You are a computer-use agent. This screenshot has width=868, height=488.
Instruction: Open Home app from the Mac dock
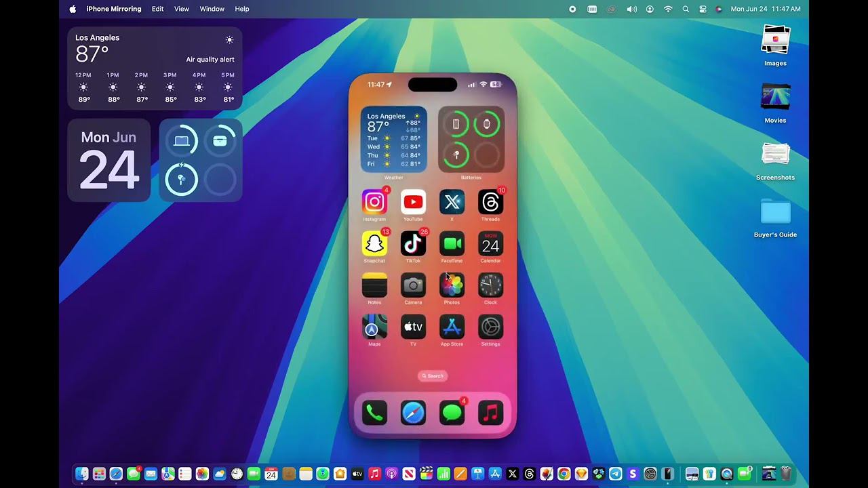[x=340, y=474]
